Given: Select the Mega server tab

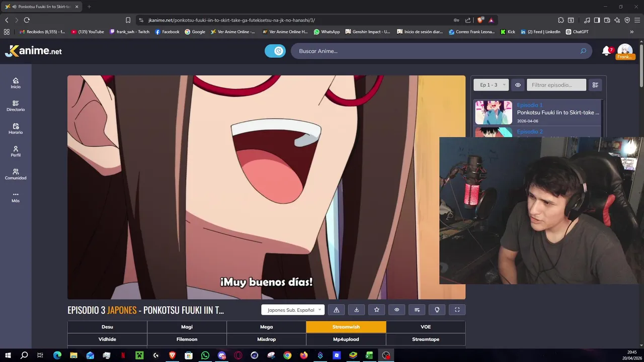Looking at the screenshot, I should coord(266,327).
